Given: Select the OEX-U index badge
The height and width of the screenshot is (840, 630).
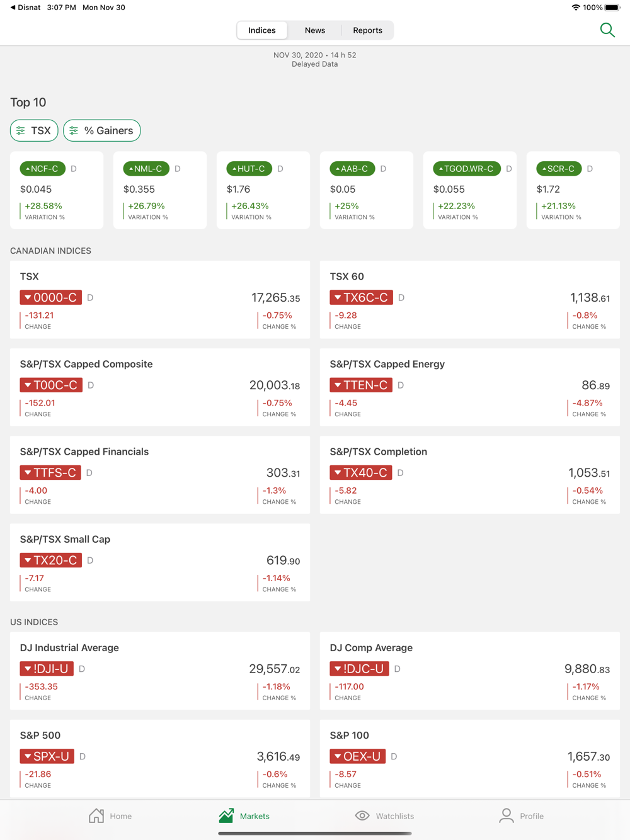Looking at the screenshot, I should pyautogui.click(x=358, y=756).
